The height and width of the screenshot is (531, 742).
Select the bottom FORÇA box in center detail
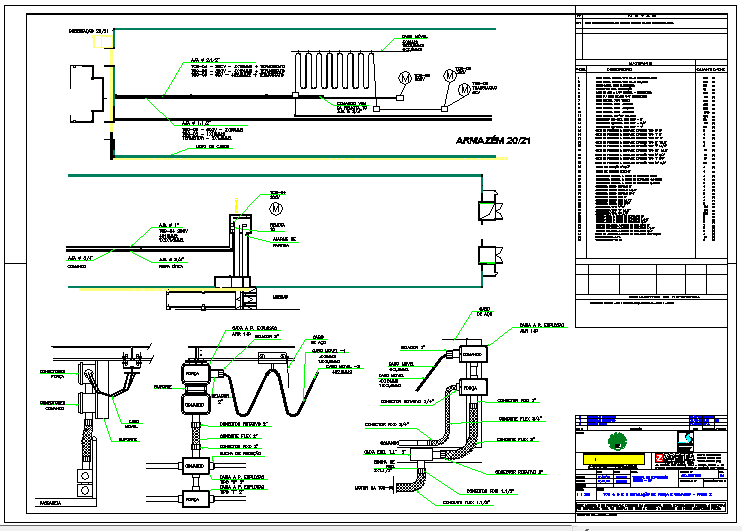click(194, 496)
